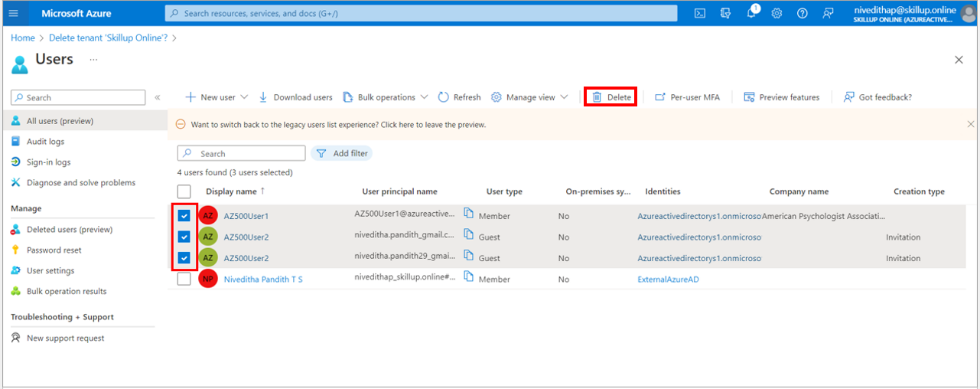
Task: Open All users (preview) in sidebar
Action: pos(84,121)
